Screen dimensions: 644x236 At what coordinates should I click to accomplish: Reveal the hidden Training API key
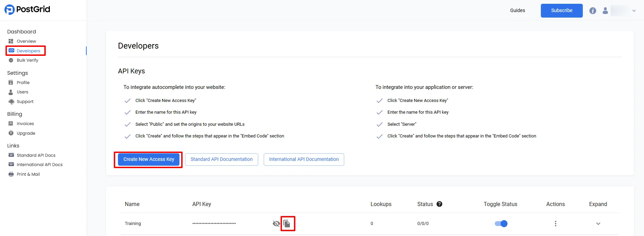[x=276, y=224]
